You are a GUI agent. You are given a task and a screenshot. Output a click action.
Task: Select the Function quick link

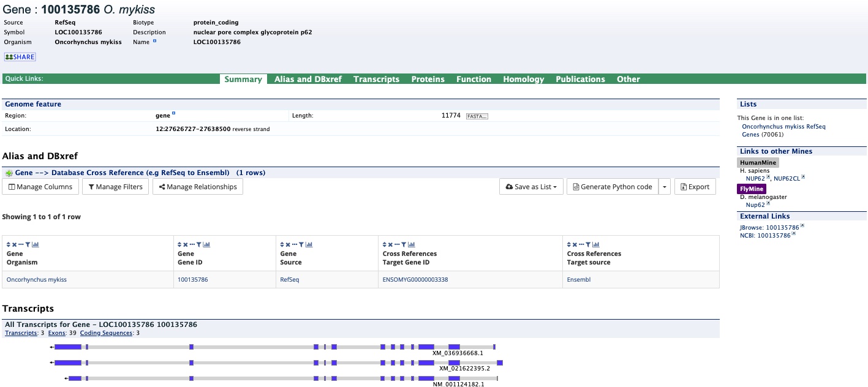[474, 79]
